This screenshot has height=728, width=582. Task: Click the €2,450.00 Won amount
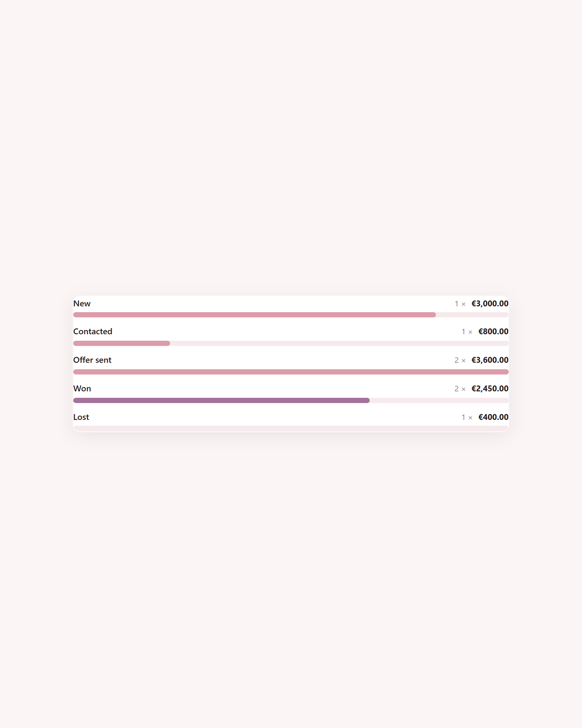tap(490, 388)
